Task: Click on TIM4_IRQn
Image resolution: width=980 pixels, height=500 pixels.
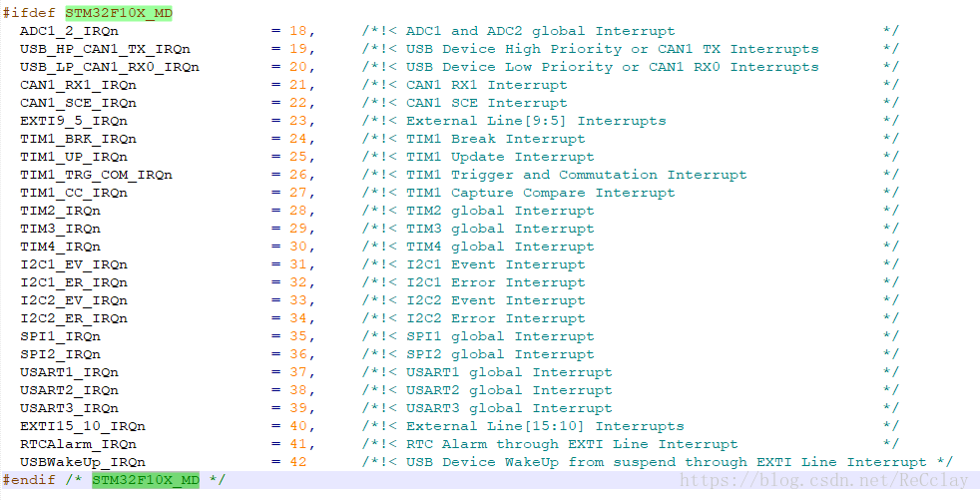Action: (60, 247)
